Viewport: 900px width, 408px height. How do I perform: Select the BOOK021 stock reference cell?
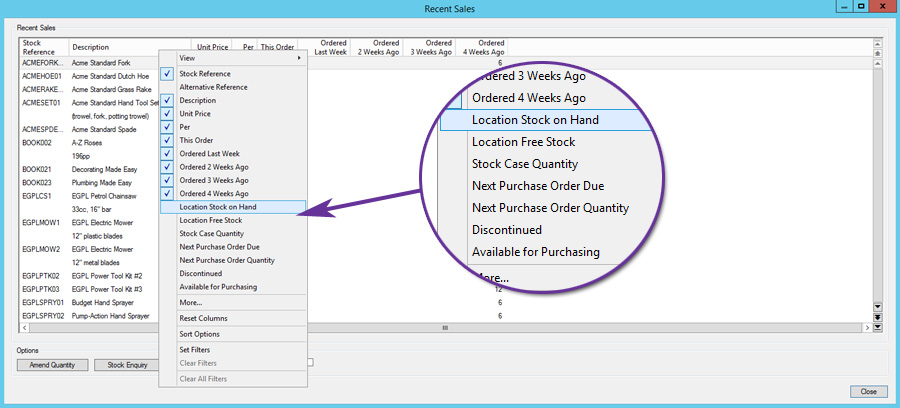(x=37, y=169)
